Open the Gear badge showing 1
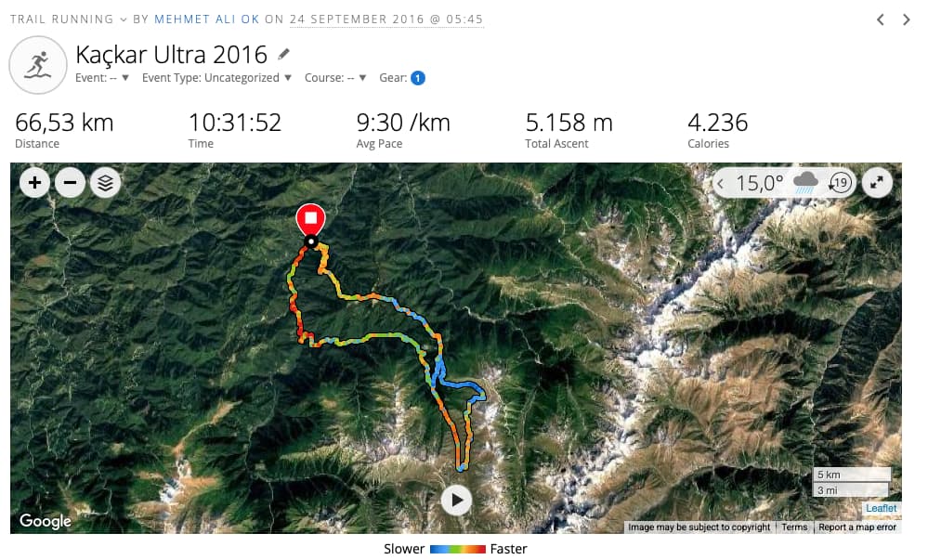Viewport: 928px width, 560px height. (x=418, y=78)
